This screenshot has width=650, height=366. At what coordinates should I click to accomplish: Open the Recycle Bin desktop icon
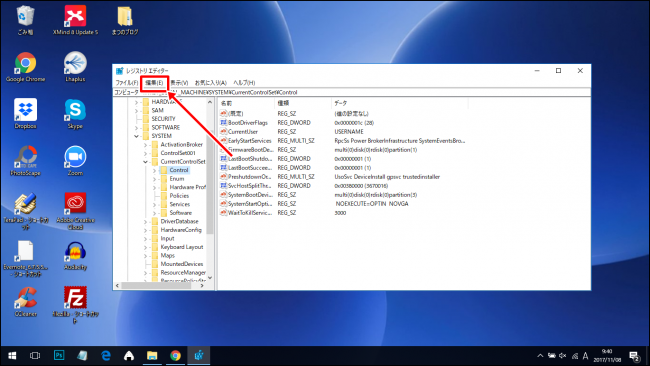click(25, 19)
